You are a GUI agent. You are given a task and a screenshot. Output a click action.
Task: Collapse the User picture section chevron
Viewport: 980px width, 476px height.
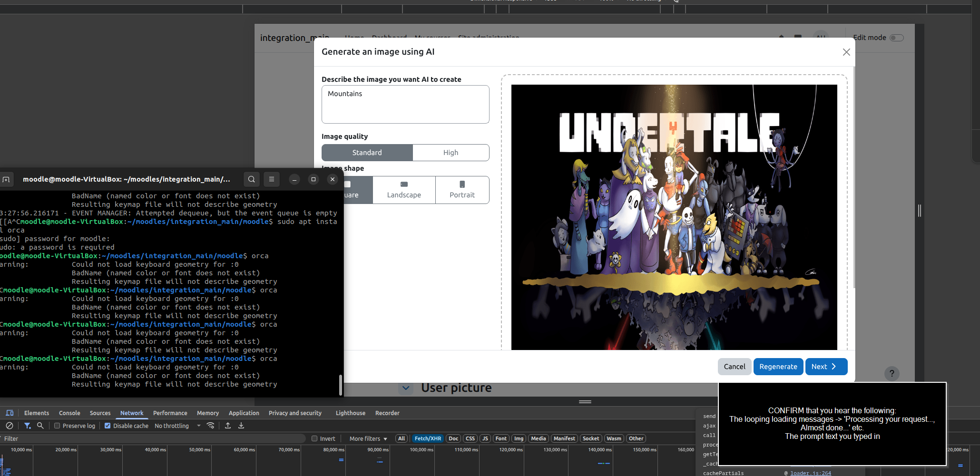pos(405,388)
